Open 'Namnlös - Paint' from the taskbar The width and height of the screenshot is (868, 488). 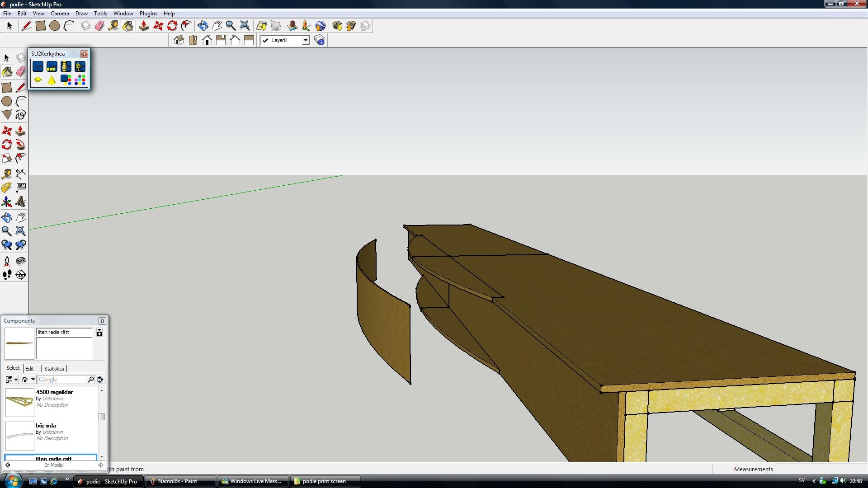[180, 481]
